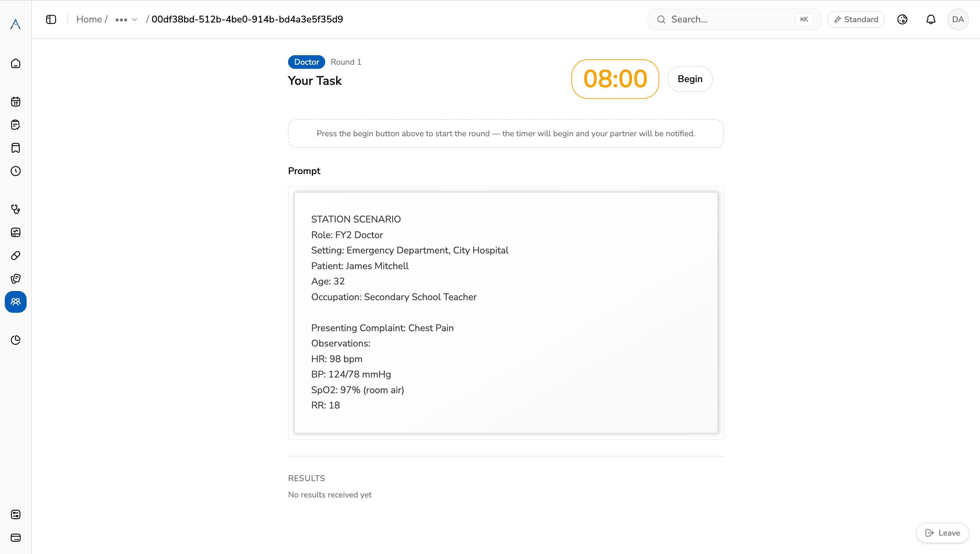
Task: Click the Presenting Complaint: Chest Pain line
Action: click(382, 328)
